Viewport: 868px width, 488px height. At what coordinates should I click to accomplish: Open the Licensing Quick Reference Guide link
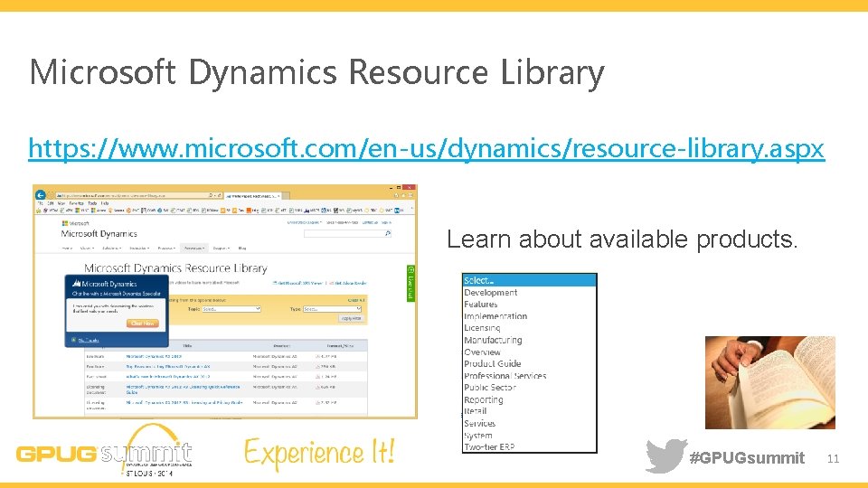[183, 389]
